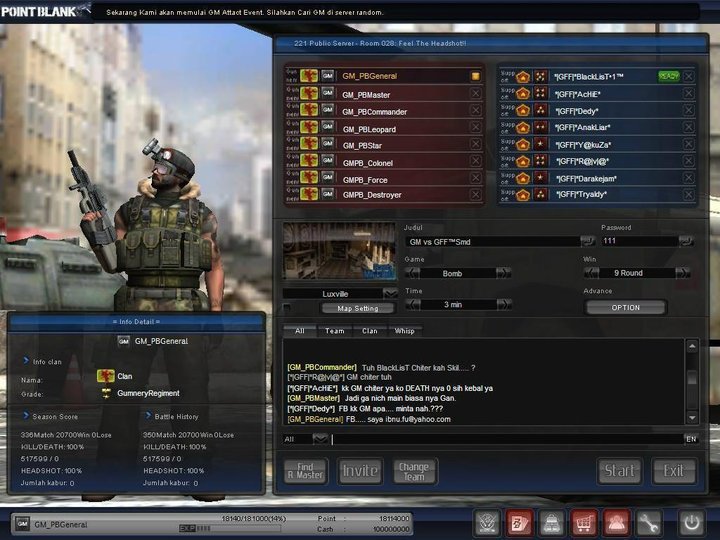Open the shop cart icon
Image resolution: width=720 pixels, height=540 pixels.
point(584,523)
